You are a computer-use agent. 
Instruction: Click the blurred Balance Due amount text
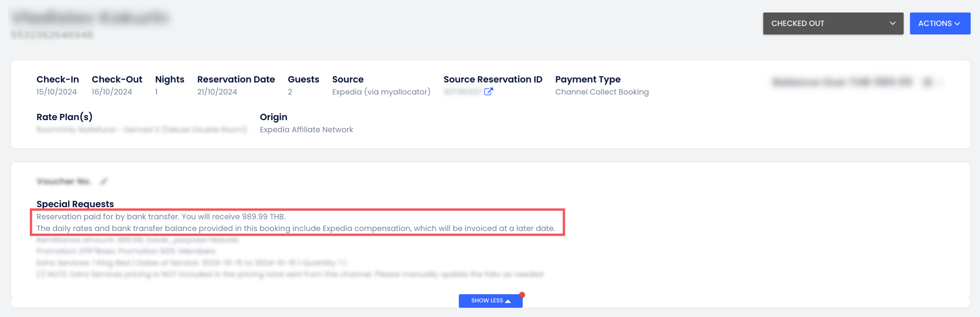842,82
